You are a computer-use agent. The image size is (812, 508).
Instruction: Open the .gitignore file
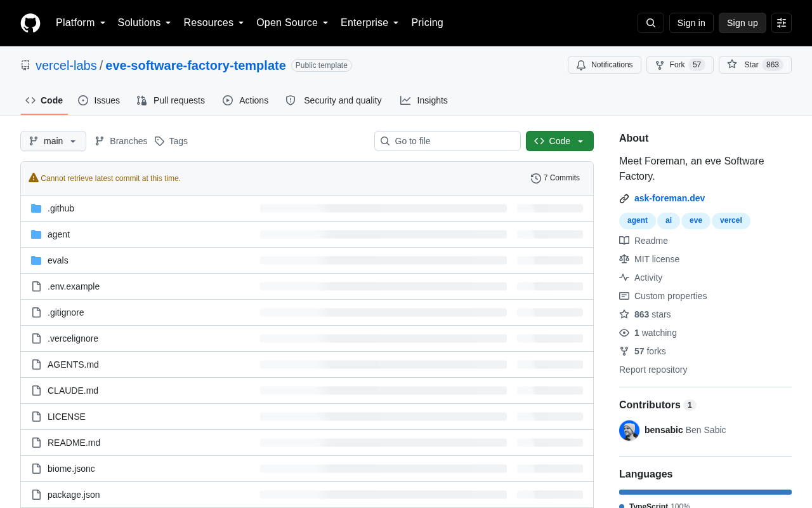[x=66, y=312]
